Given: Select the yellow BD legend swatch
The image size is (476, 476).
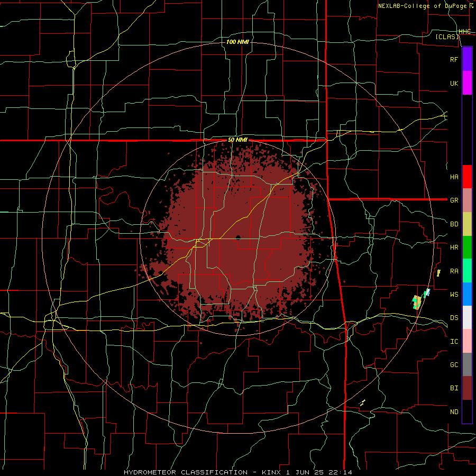Looking at the screenshot, I should coord(467,224).
